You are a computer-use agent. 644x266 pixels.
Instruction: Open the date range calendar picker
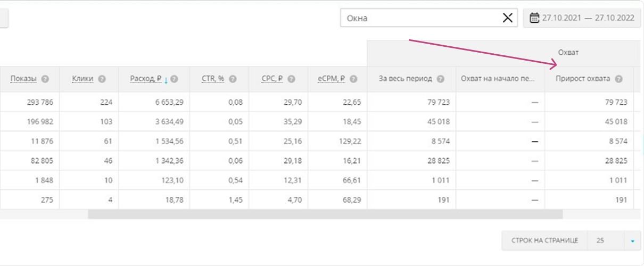(534, 18)
